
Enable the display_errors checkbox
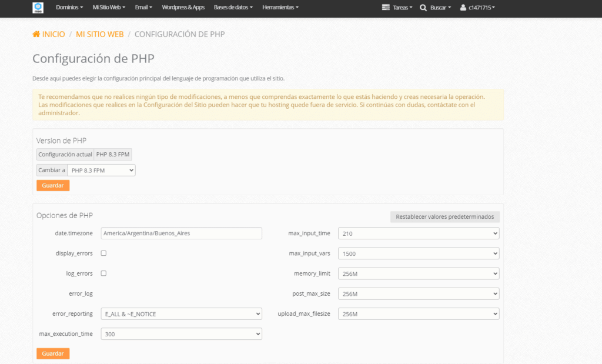(x=102, y=253)
